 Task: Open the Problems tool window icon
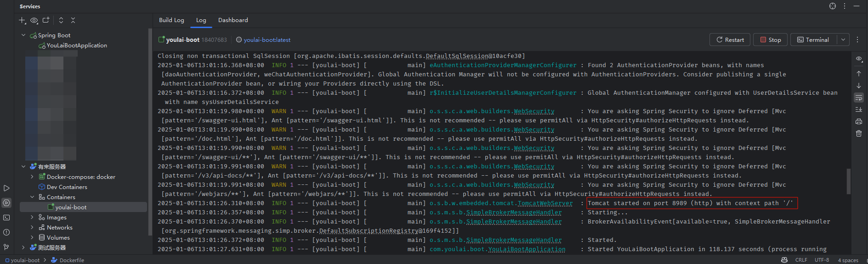[x=6, y=232]
